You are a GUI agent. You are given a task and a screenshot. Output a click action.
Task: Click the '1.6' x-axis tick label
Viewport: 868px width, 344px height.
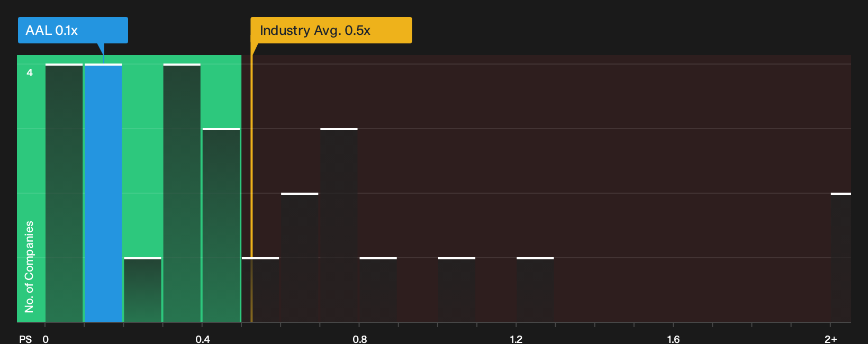click(x=673, y=339)
